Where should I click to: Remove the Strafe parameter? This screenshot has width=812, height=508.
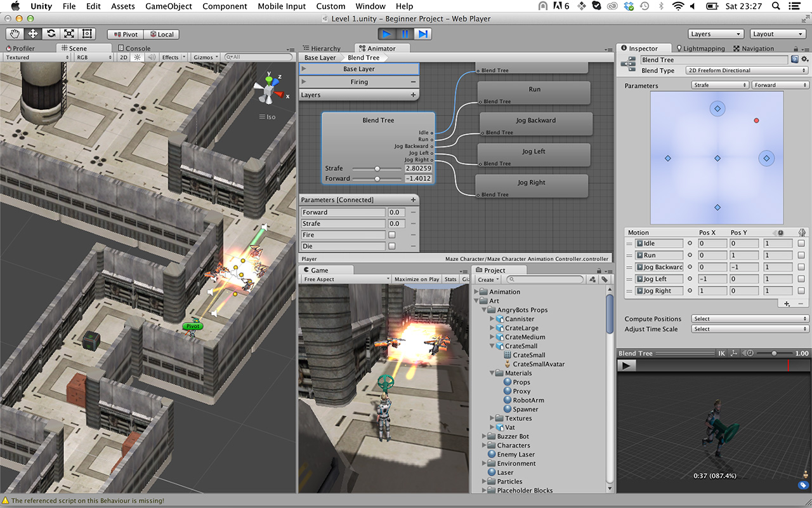coord(413,224)
